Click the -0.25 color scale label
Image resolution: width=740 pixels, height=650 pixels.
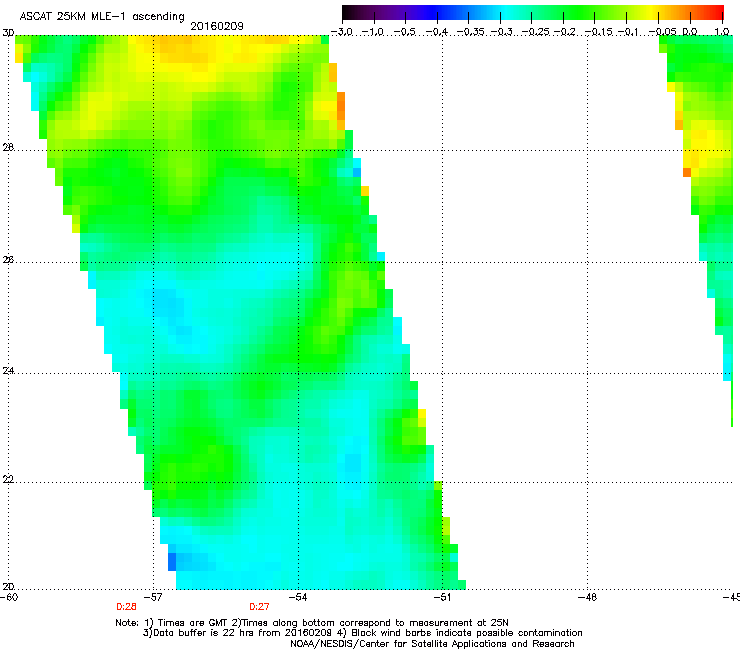535,32
